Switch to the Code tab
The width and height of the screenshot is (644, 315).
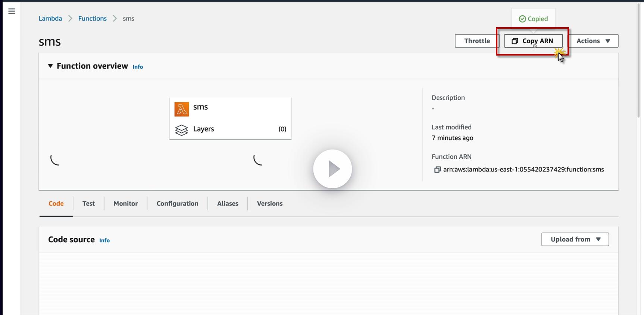tap(56, 204)
